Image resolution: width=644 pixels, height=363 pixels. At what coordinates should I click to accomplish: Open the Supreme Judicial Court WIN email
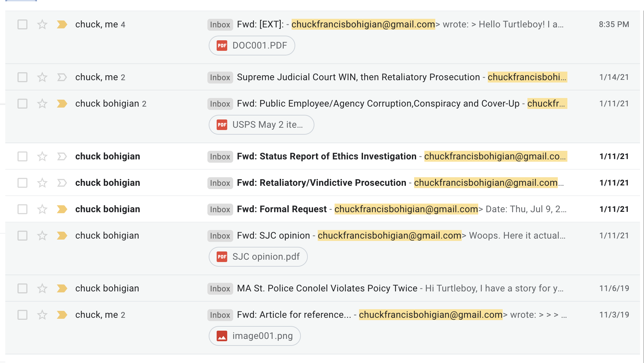358,77
